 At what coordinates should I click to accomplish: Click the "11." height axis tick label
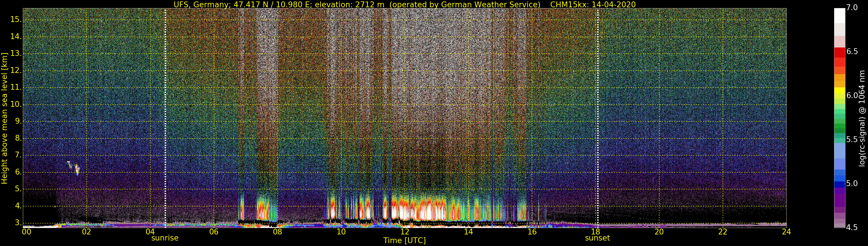(x=16, y=87)
